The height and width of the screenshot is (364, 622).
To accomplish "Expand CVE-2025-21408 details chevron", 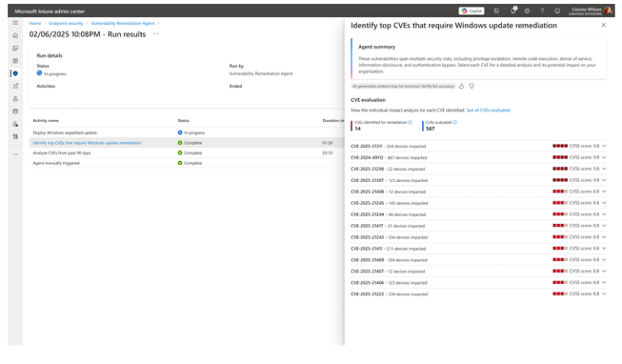I will coord(604,192).
